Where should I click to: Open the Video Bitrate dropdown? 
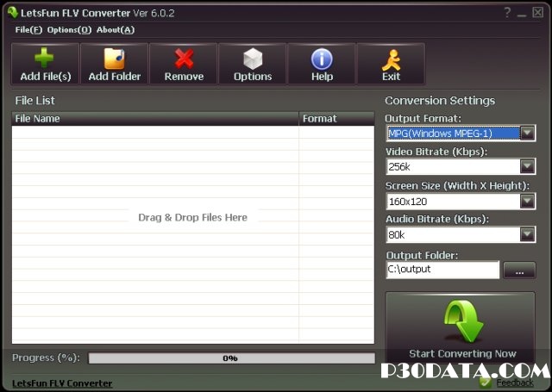point(527,167)
